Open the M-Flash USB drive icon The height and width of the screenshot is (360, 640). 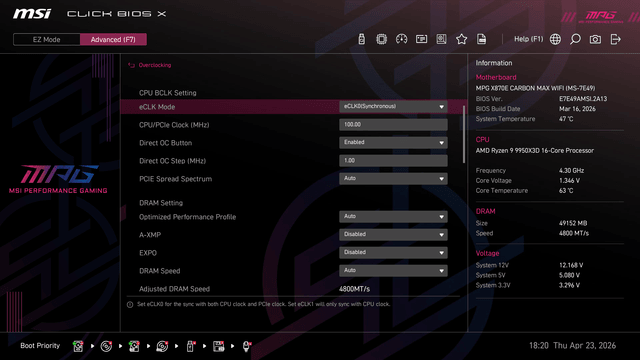click(x=361, y=39)
